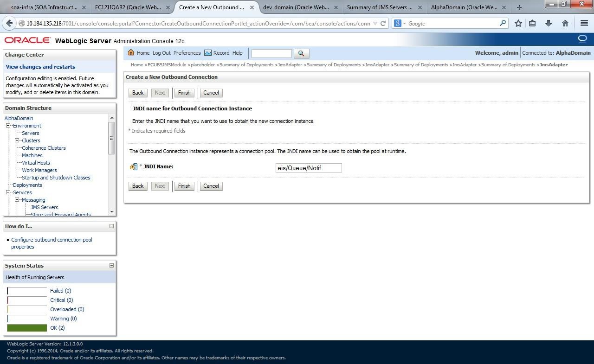Switch to the dev_domain browser tab
The width and height of the screenshot is (594, 364).
coord(296,7)
